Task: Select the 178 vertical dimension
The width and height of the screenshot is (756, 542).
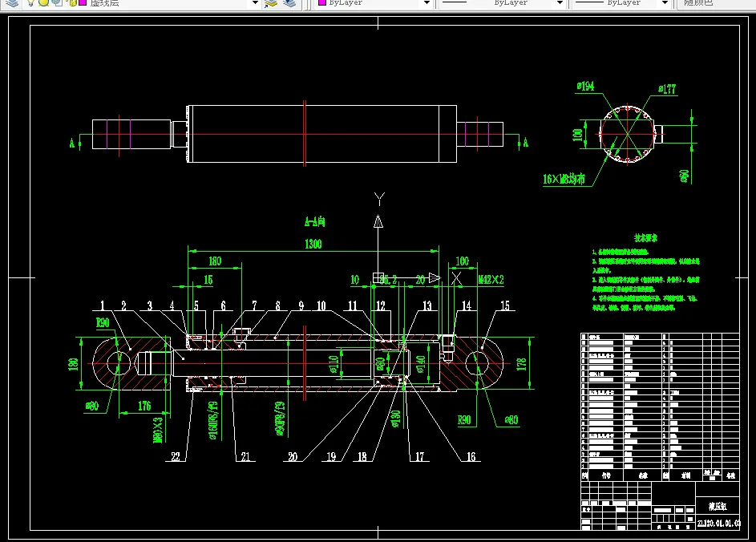Action: [521, 364]
